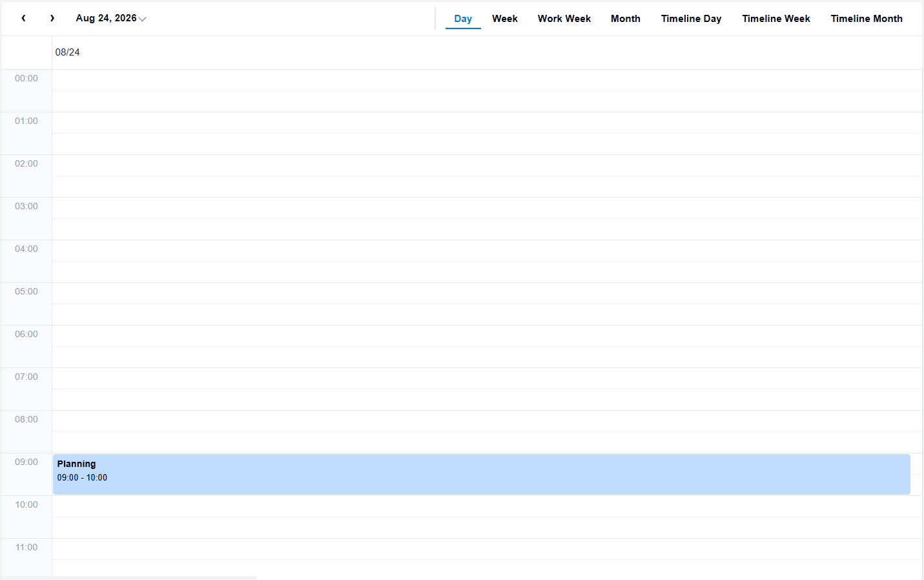Click the 07:00 time label
Viewport: 924px width, 580px height.
[26, 377]
